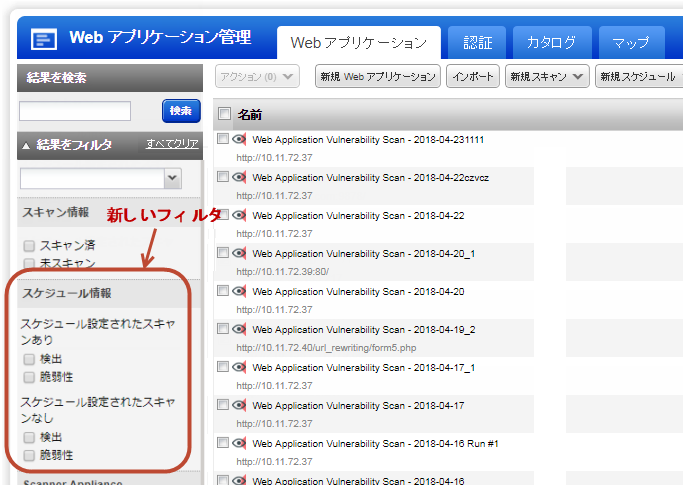Enable 検出 under スケジュール設定されたスキャンなし

29,437
